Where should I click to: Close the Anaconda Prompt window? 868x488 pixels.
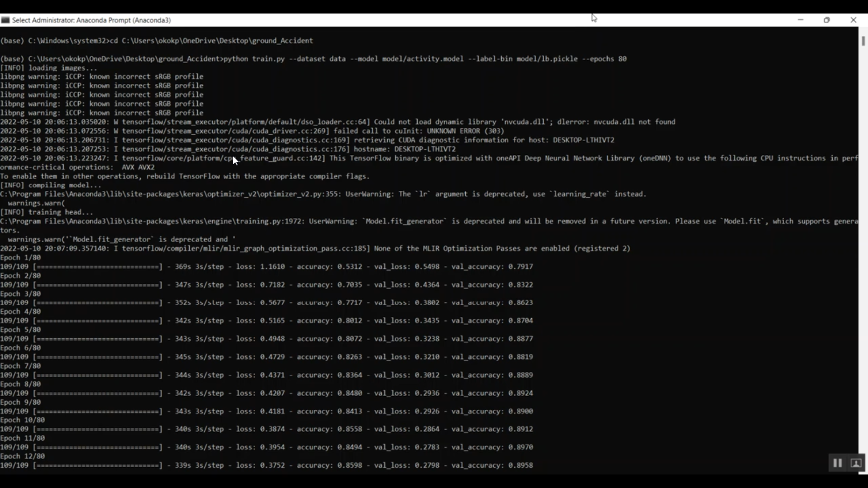tap(854, 20)
